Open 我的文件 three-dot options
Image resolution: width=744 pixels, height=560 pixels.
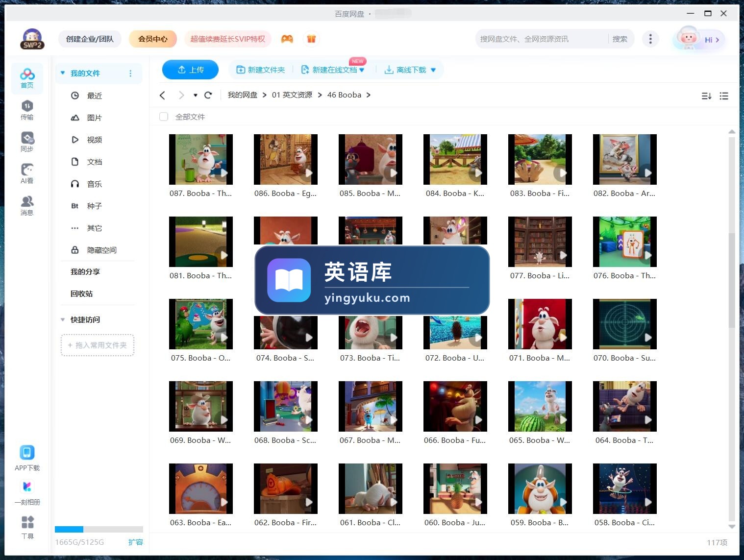tap(130, 73)
